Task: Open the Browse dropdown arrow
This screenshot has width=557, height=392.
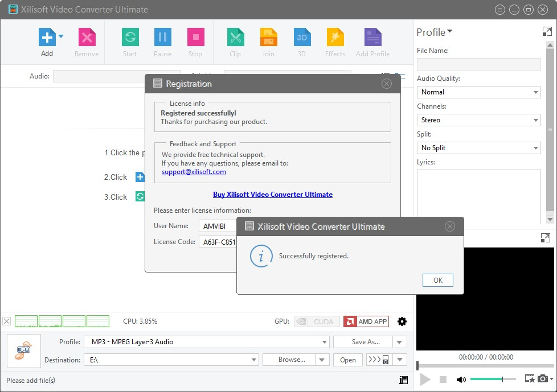Action: pos(322,360)
